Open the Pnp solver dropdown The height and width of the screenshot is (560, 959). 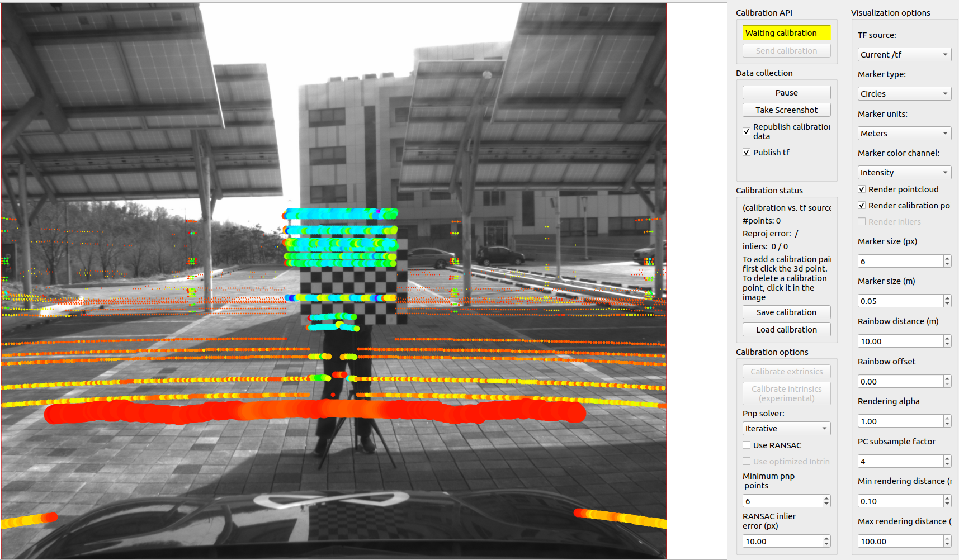click(x=786, y=428)
